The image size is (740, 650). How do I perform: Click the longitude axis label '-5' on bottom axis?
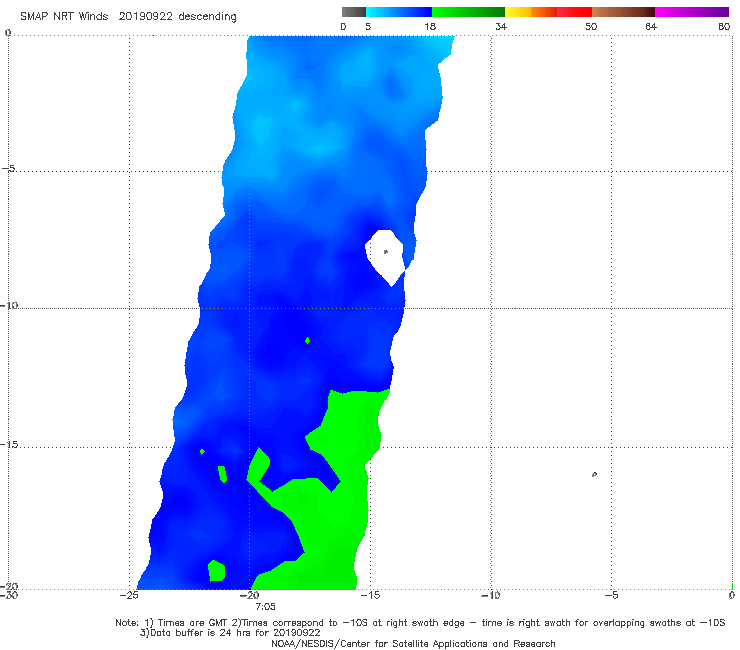coord(611,595)
